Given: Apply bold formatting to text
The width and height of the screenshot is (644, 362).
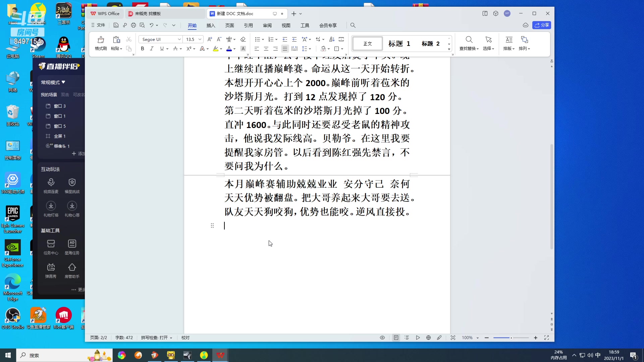Looking at the screenshot, I should (x=142, y=49).
